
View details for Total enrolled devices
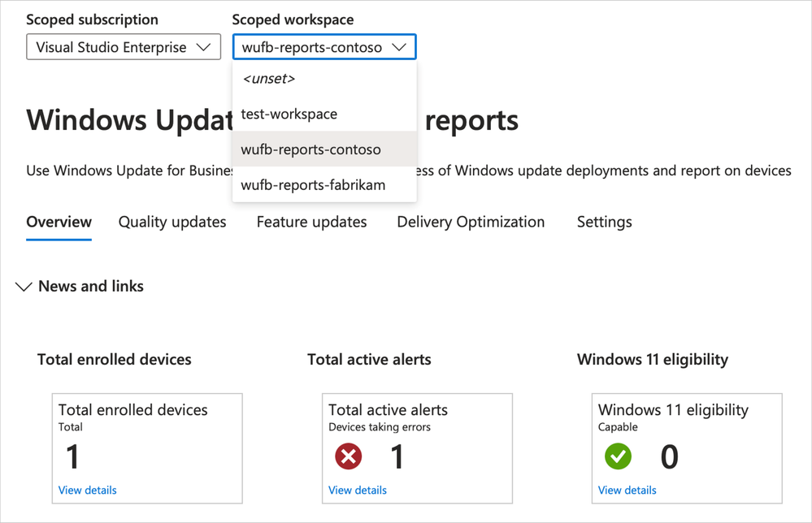coord(88,490)
